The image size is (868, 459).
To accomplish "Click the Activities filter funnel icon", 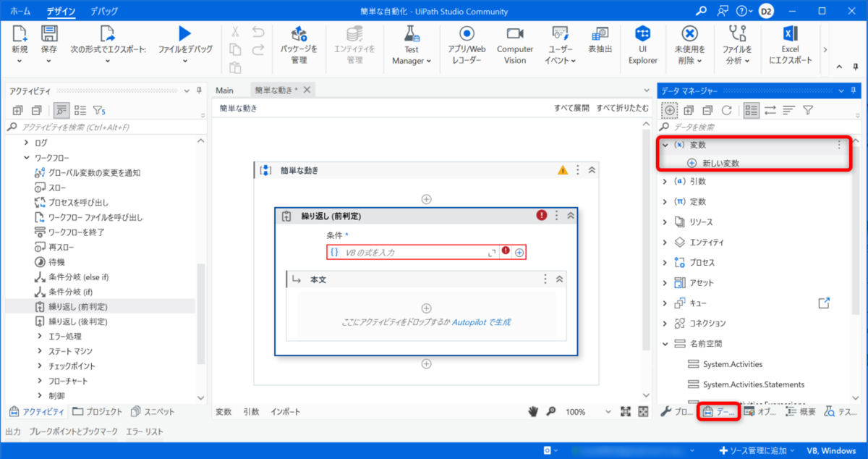I will pos(99,110).
